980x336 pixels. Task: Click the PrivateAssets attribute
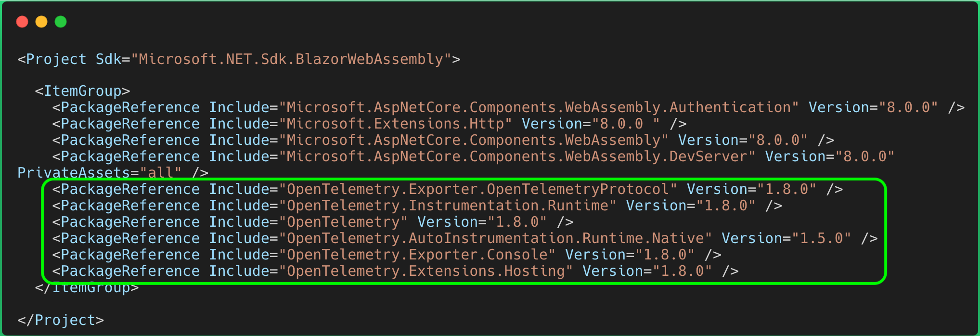pyautogui.click(x=73, y=173)
